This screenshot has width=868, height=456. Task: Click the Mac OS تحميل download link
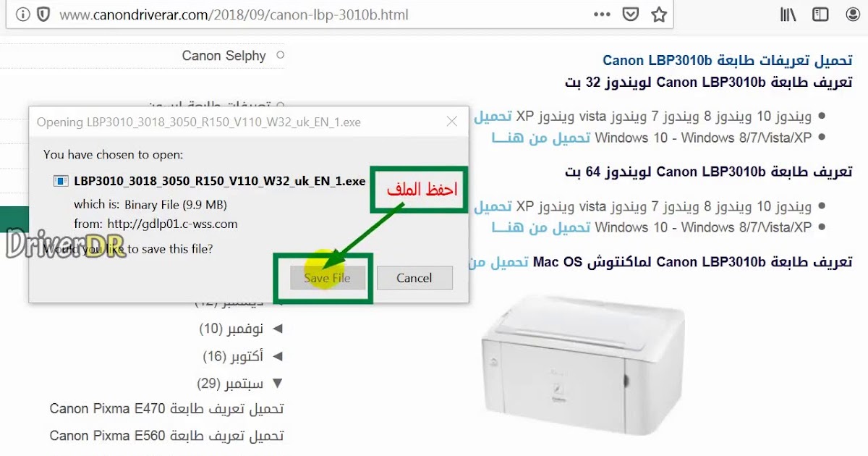pos(499,261)
